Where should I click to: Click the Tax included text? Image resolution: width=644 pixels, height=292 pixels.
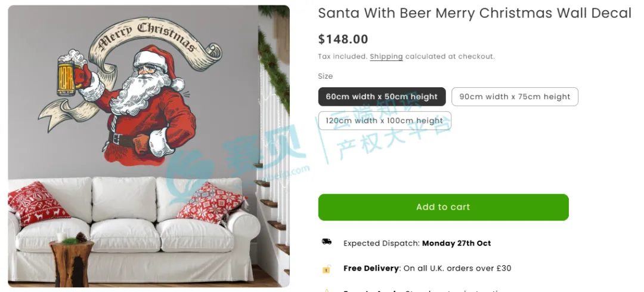click(x=342, y=56)
